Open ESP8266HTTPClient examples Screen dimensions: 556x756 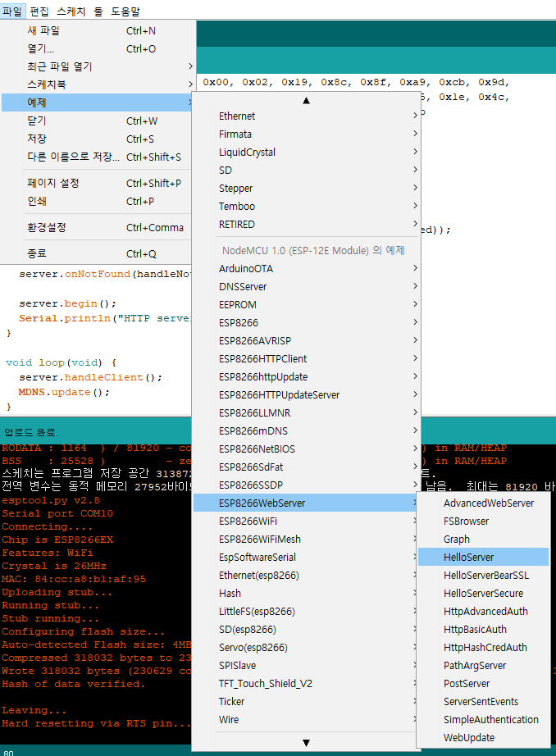click(307, 358)
